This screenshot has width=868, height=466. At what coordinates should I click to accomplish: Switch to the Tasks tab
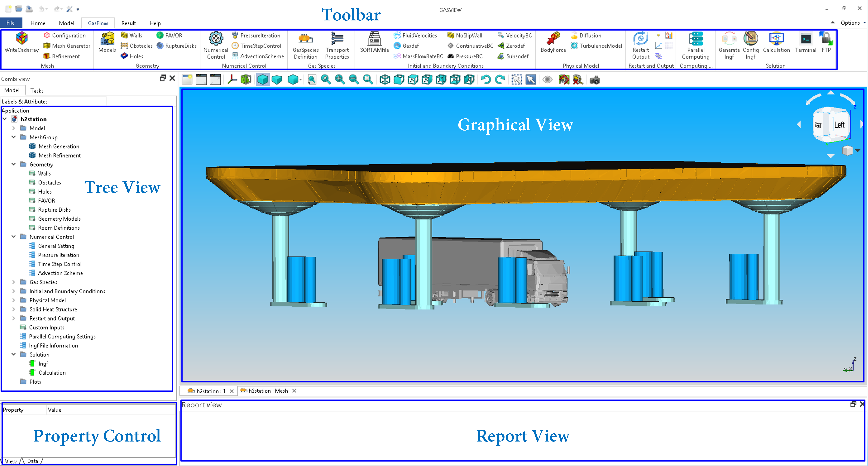[37, 91]
